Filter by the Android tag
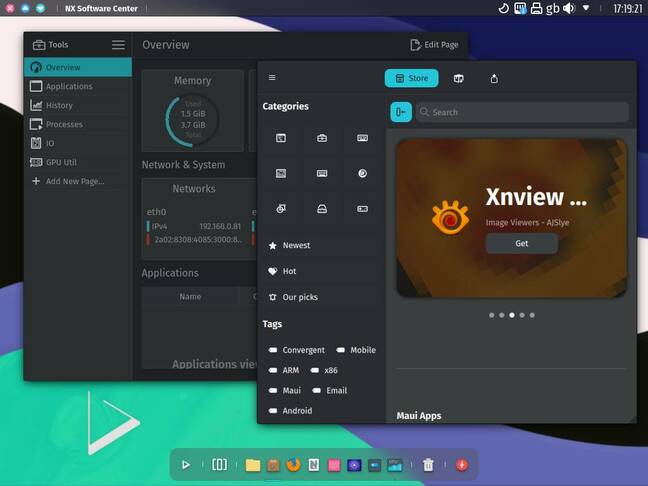 tap(291, 411)
